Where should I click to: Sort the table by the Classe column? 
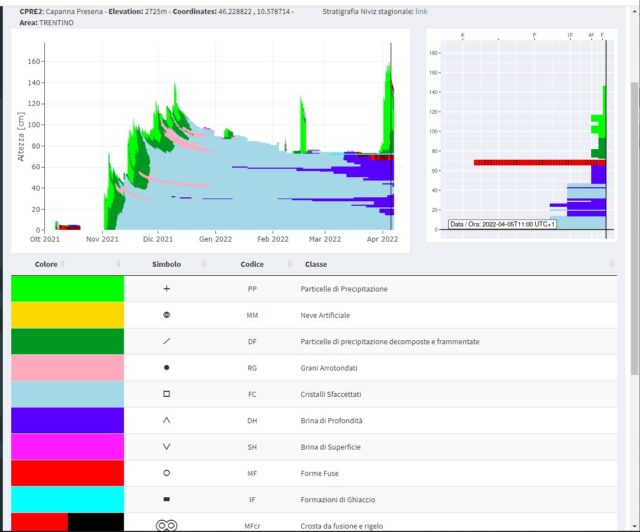coord(316,264)
